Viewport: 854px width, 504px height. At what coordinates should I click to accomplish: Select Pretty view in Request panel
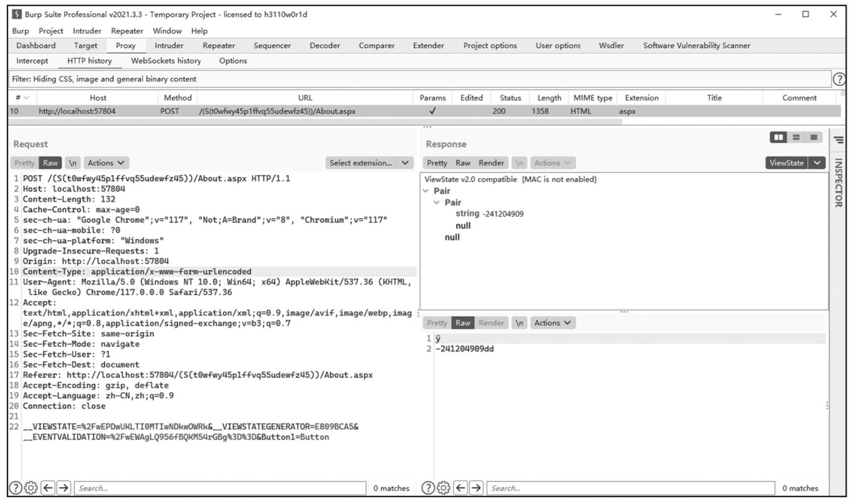[24, 163]
